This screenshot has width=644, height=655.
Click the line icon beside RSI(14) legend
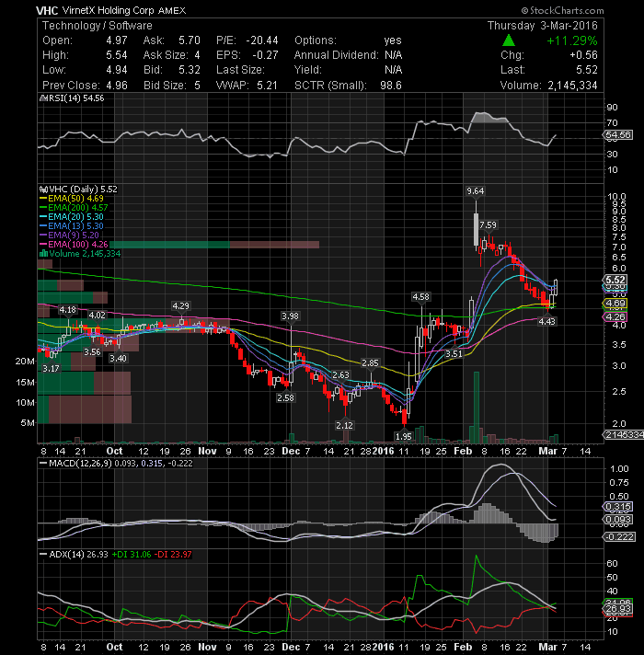point(43,98)
